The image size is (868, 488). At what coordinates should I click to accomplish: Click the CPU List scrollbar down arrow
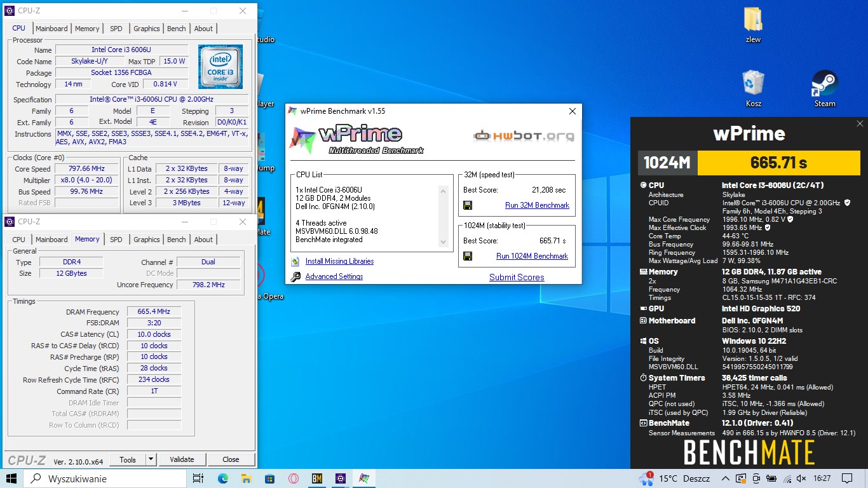pyautogui.click(x=443, y=241)
